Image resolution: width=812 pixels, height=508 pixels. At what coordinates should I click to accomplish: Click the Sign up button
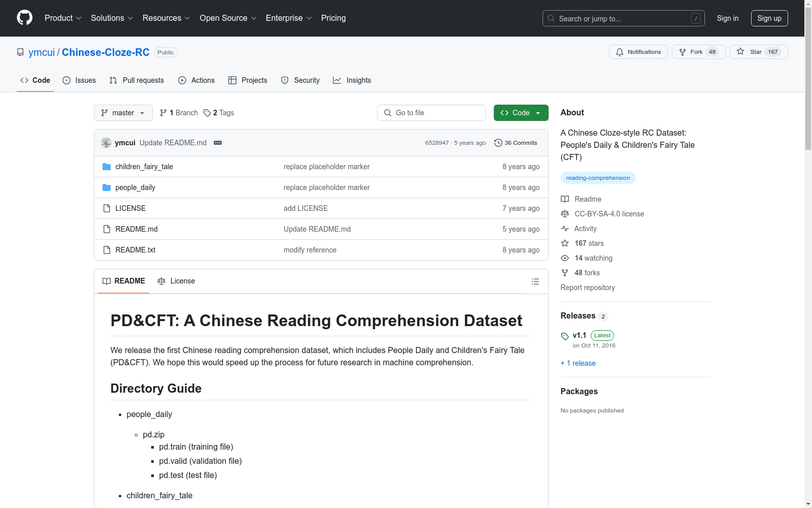coord(769,18)
